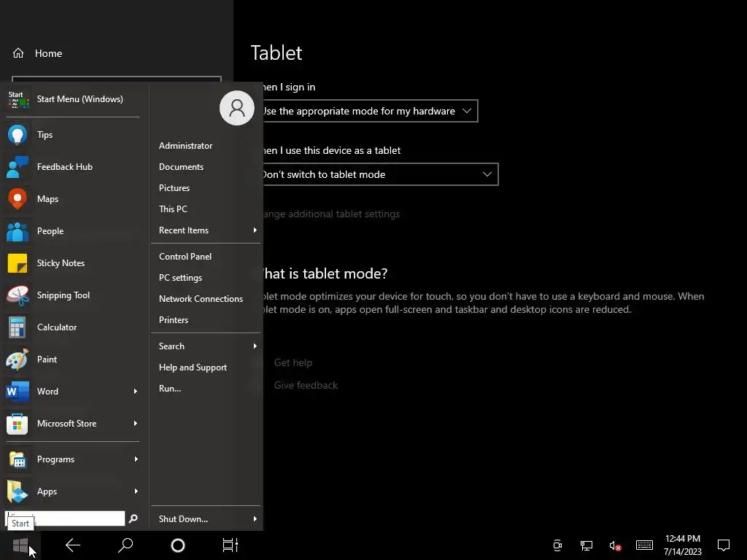
Task: Click the Cortana circle on taskbar
Action: [x=178, y=545]
